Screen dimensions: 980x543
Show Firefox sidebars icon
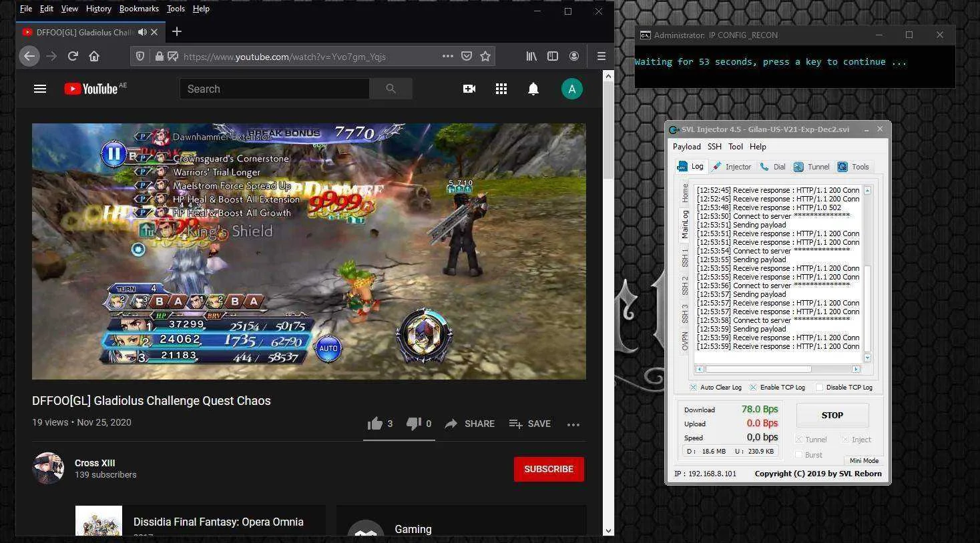(x=553, y=57)
